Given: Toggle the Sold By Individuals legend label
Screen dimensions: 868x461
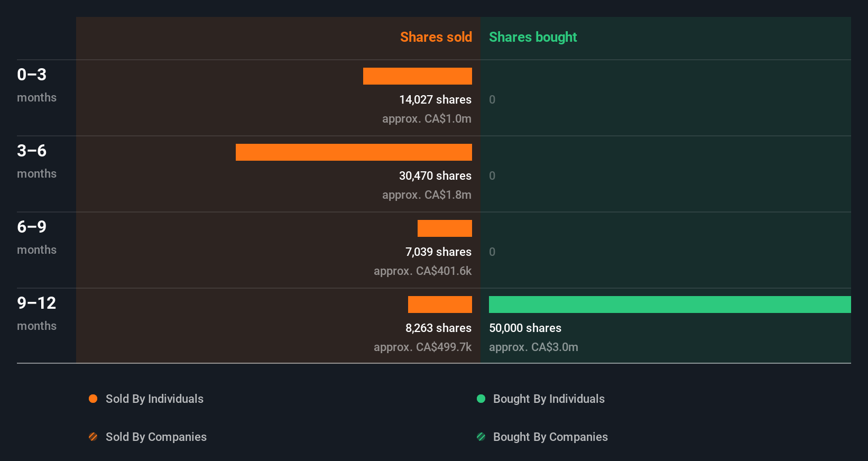Looking at the screenshot, I should pyautogui.click(x=154, y=399).
